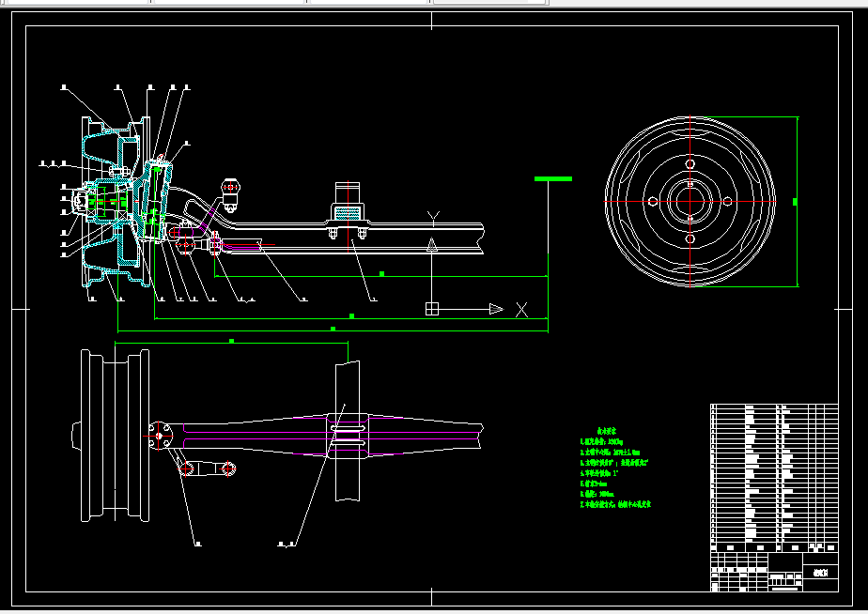
Task: Click green grip on plan-view top dimension line
Action: point(231,341)
